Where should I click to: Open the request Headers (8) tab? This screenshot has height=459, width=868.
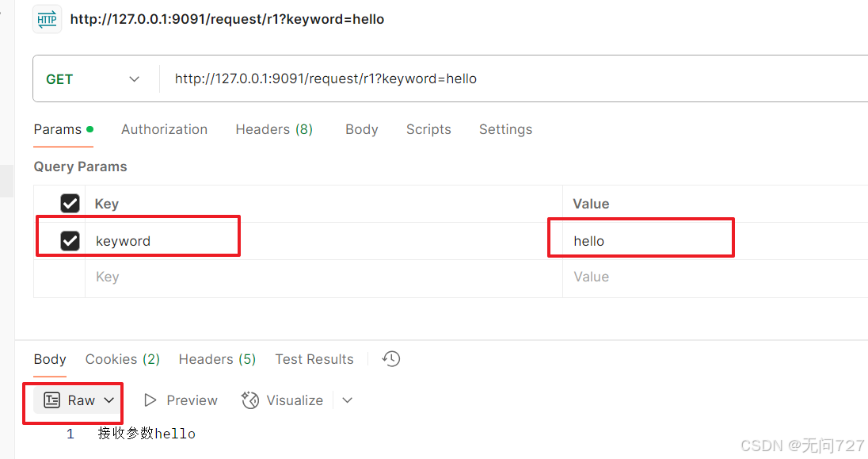tap(274, 130)
